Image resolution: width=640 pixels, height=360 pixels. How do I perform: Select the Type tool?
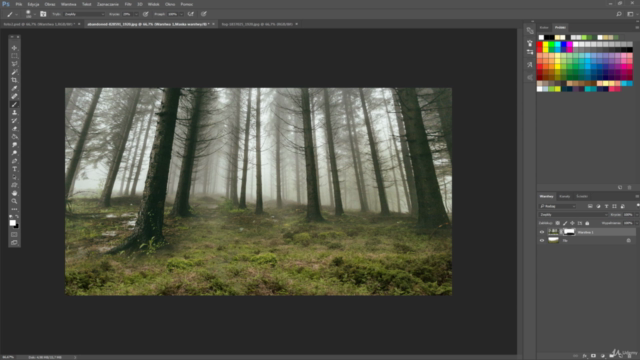click(x=14, y=169)
